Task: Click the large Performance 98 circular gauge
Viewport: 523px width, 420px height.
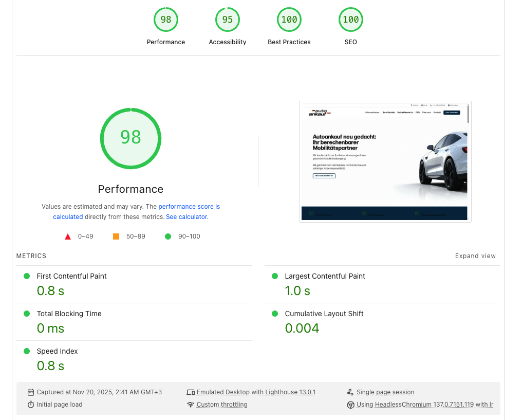Action: pos(130,138)
